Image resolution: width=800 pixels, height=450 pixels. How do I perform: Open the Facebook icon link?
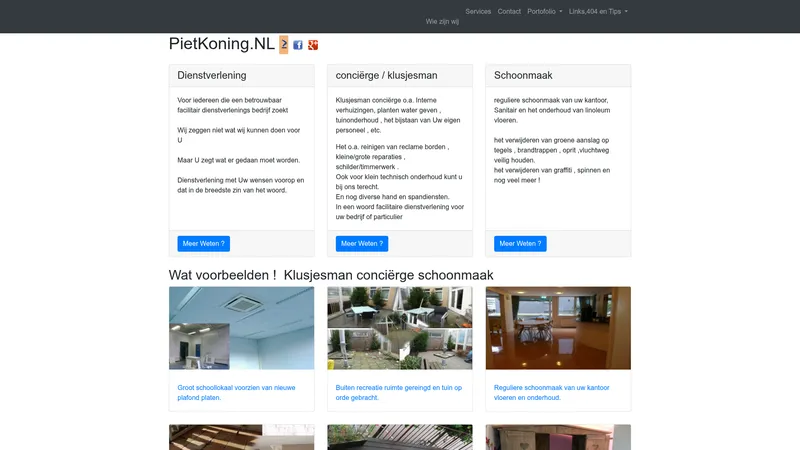298,45
